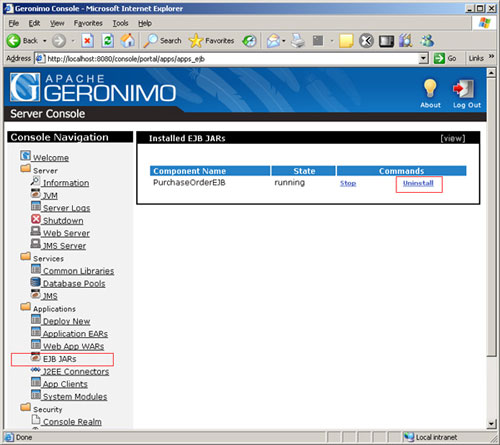The height and width of the screenshot is (445, 500).
Task: Open the Mail icon dropdown arrow
Action: coord(284,41)
